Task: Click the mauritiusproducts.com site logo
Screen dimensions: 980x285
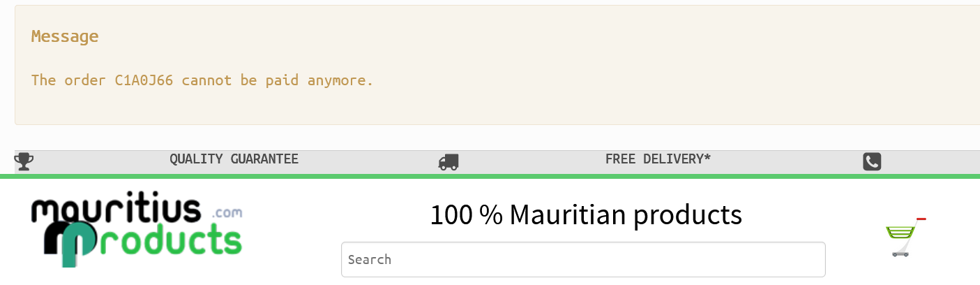Action: (x=137, y=231)
